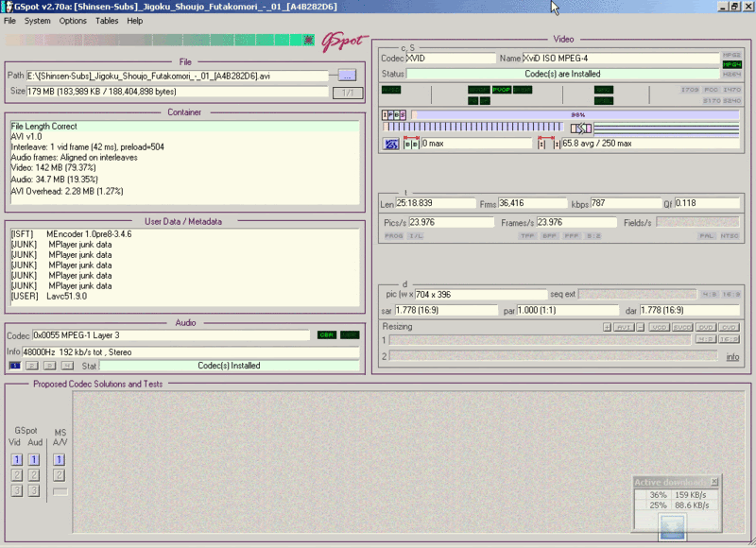Click the GSpot logo

click(344, 42)
